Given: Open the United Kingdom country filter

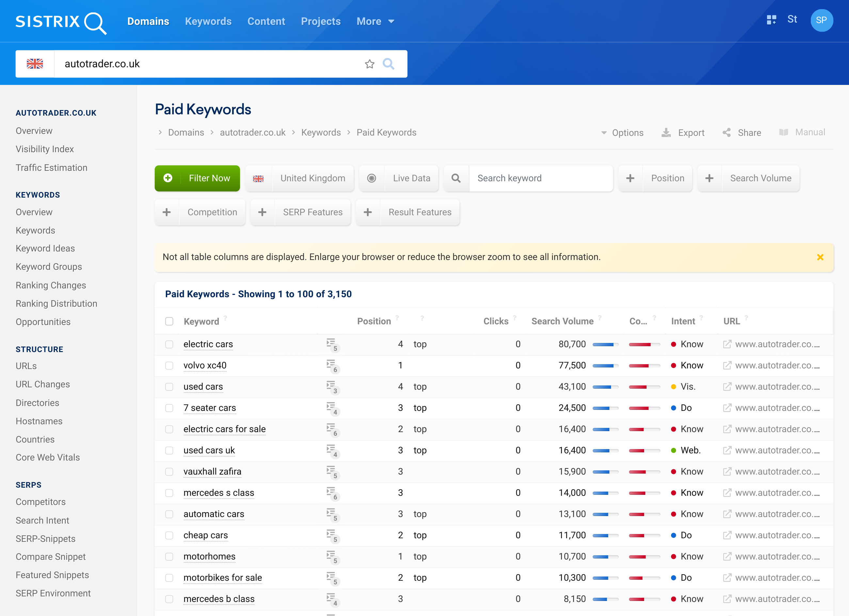Looking at the screenshot, I should [x=299, y=178].
